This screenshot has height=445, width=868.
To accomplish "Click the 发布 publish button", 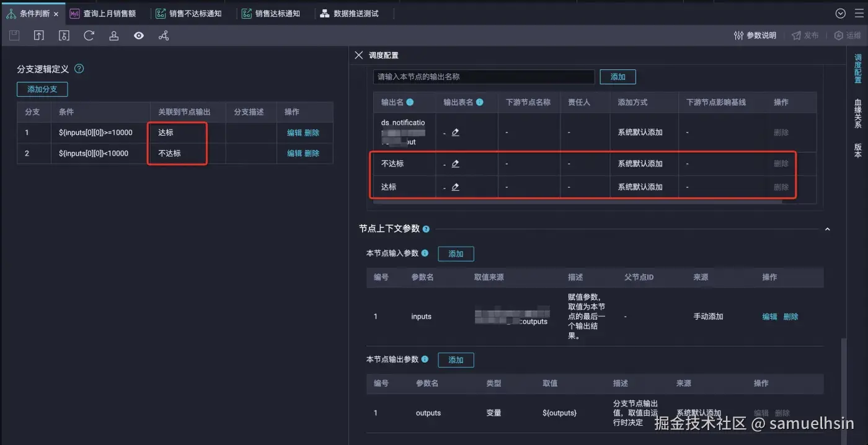I will (x=805, y=36).
